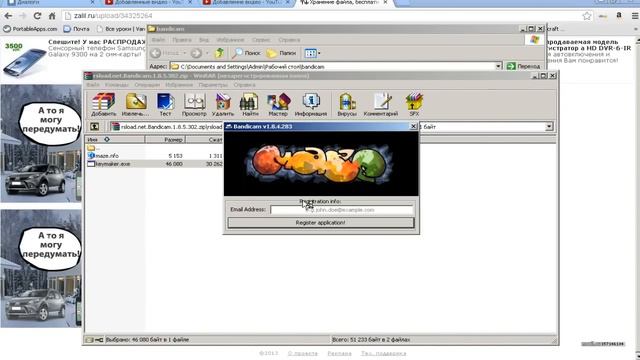Open Explorer Сервис menu

(261, 40)
